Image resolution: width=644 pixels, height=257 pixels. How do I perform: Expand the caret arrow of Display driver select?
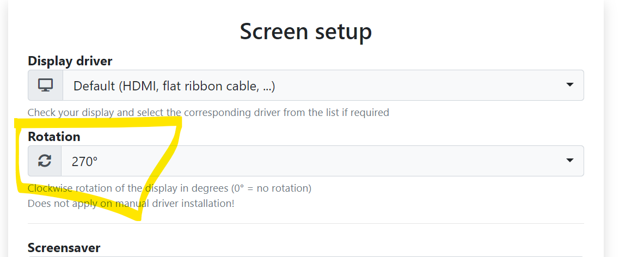[569, 85]
